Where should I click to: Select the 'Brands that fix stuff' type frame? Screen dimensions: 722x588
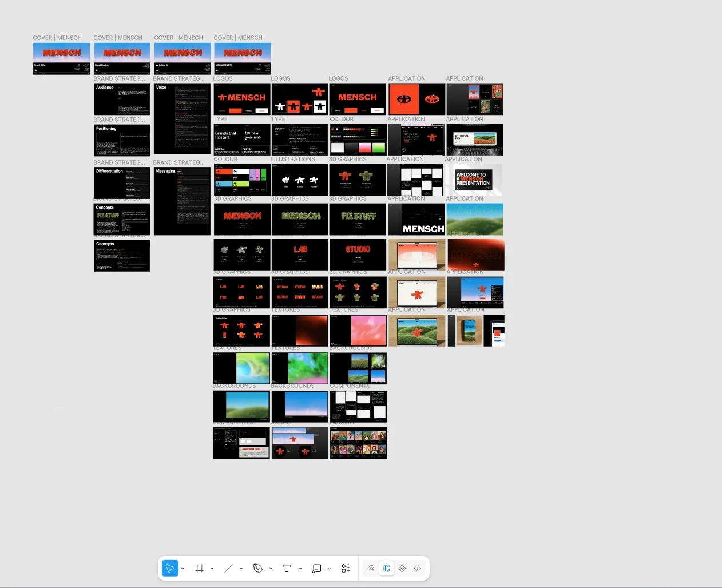[242, 140]
